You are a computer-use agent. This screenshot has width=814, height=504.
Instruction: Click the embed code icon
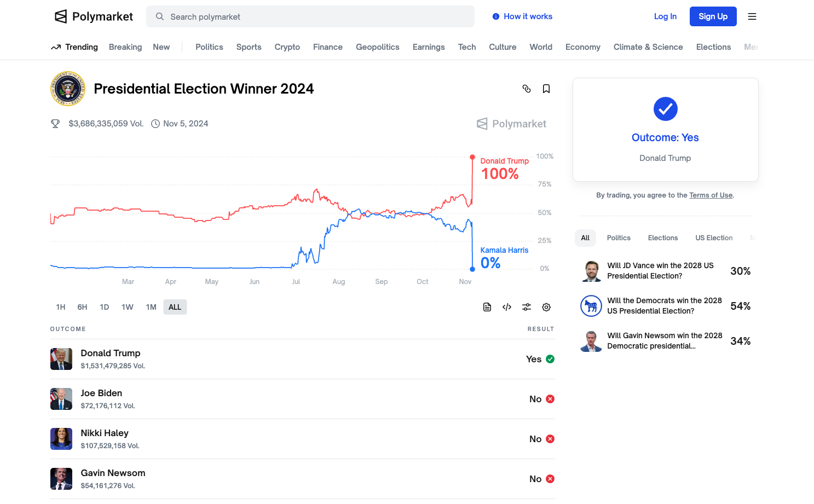(507, 307)
